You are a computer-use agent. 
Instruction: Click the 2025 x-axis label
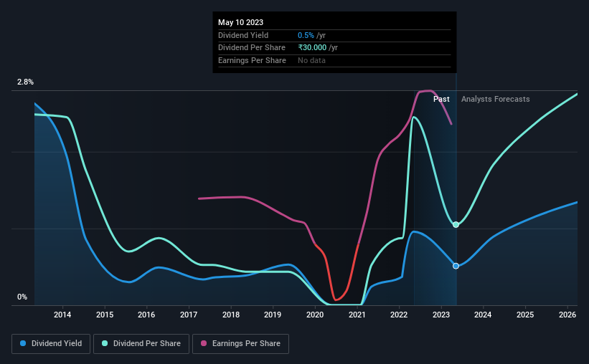[525, 315]
